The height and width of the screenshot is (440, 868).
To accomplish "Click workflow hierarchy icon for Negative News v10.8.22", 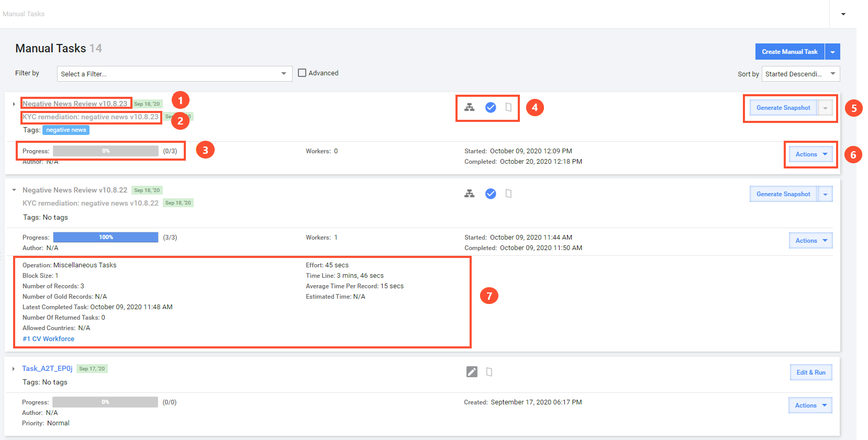I will [x=470, y=194].
